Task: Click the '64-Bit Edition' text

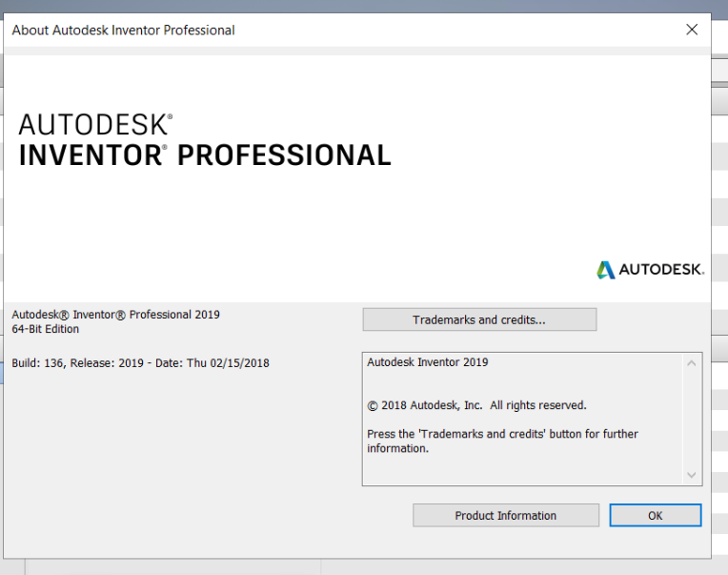Action: [46, 329]
